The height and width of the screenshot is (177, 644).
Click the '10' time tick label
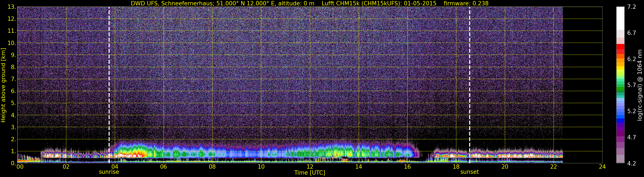(261, 167)
